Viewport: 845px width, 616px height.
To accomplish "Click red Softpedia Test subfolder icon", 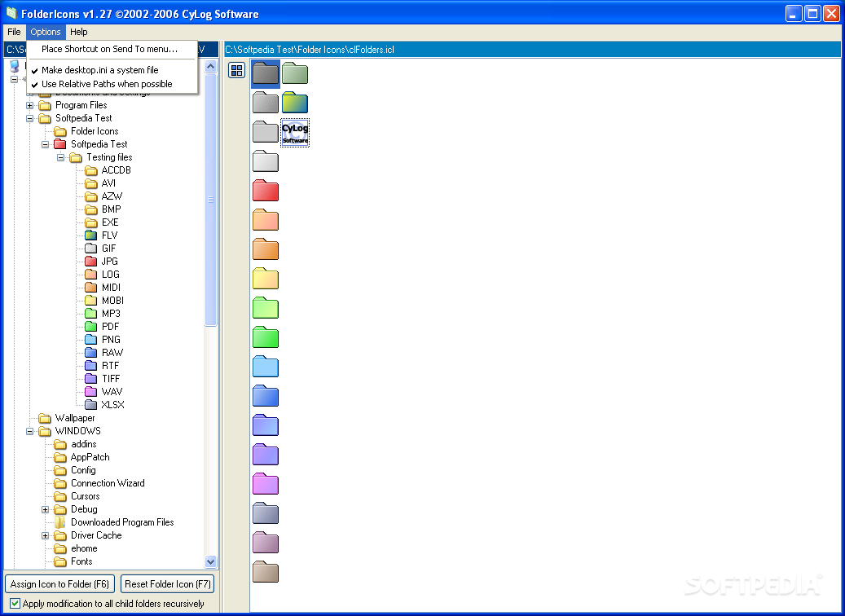I will click(x=59, y=144).
